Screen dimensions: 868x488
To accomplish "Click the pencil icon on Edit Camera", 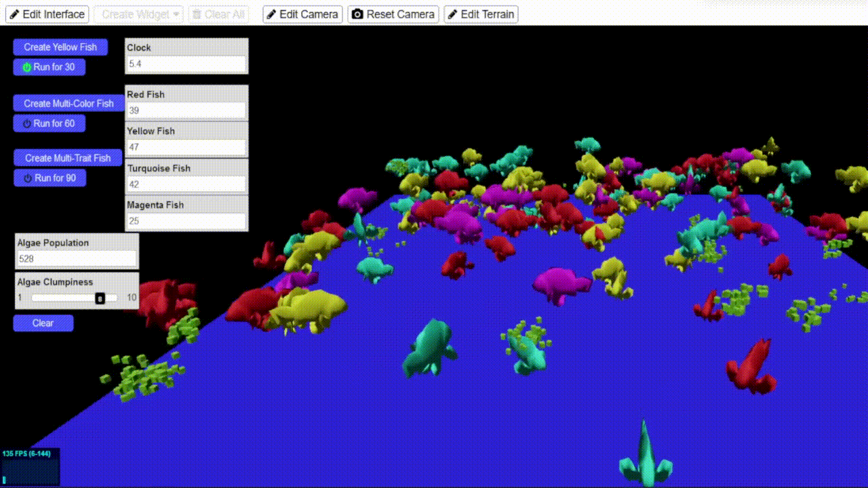I will [271, 14].
